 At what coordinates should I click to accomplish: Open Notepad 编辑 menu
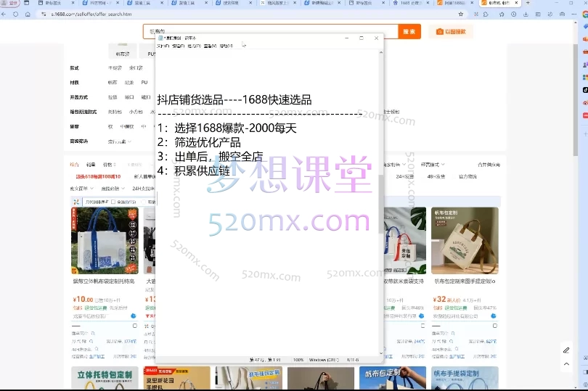point(178,46)
